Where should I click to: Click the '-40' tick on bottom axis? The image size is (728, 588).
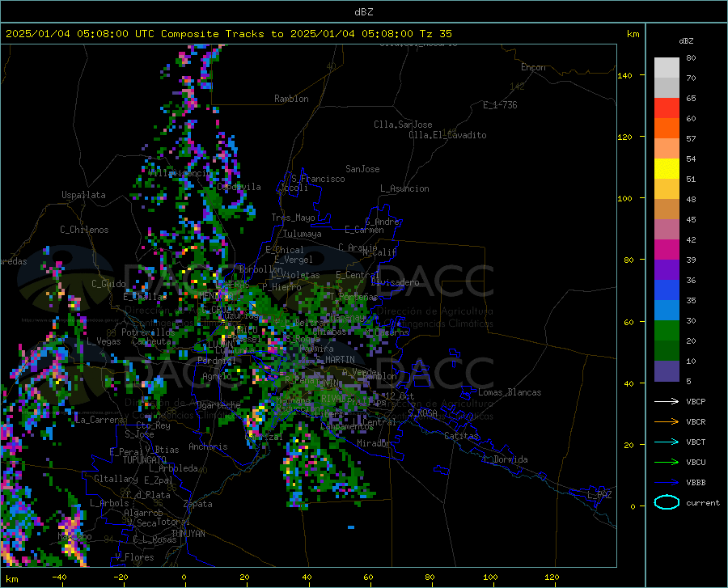[59, 577]
